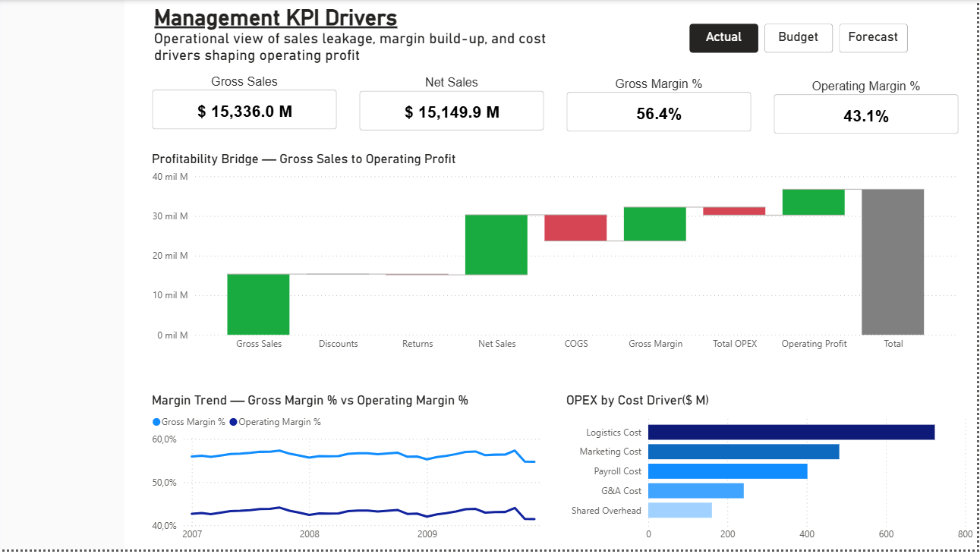Select the Total OPEX bar
980x554 pixels.
734,211
